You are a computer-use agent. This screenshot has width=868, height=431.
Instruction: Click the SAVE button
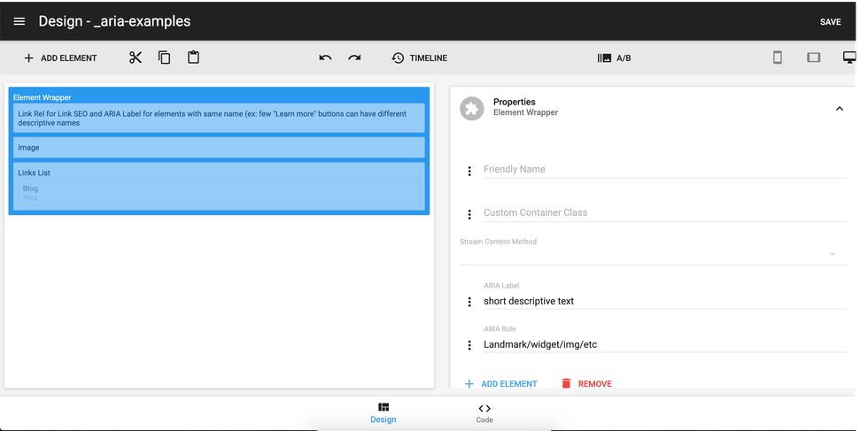pos(830,22)
